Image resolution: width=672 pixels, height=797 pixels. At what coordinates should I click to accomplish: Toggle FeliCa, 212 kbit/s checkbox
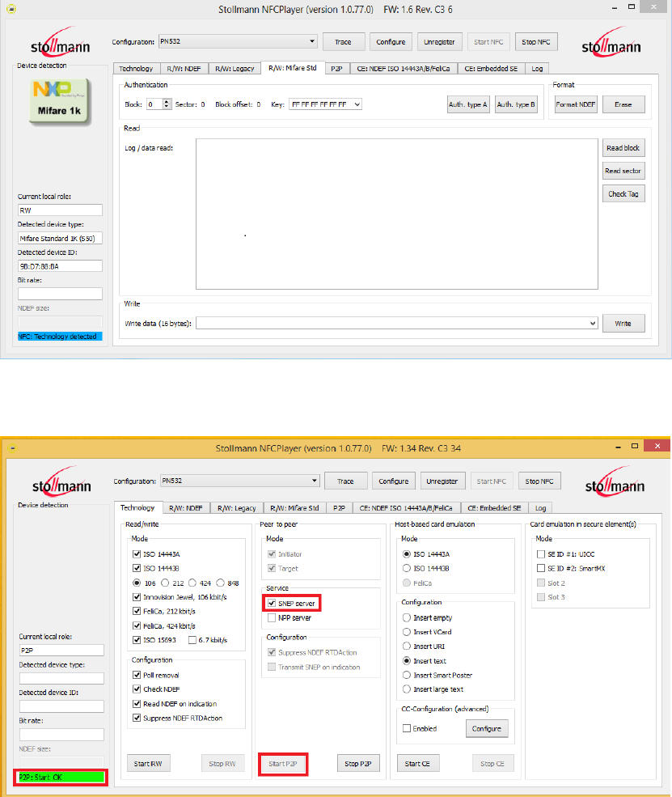tap(137, 612)
